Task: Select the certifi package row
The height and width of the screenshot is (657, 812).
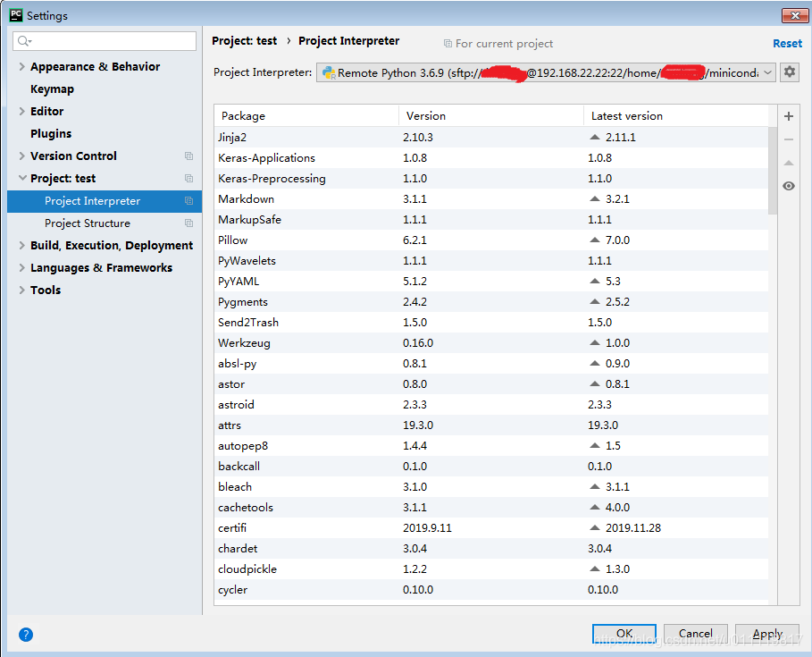Action: coord(491,528)
